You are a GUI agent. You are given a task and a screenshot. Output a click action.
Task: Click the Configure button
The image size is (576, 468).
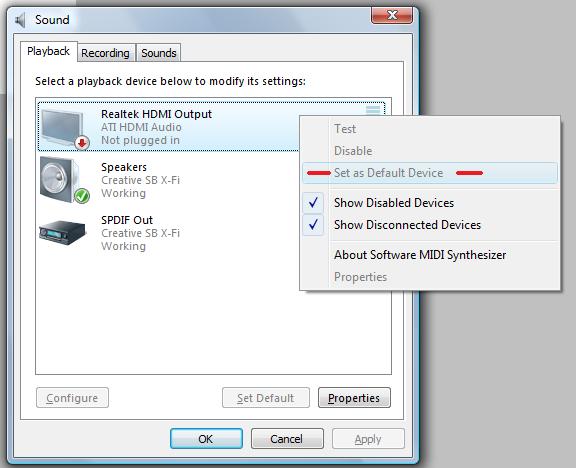(x=72, y=398)
